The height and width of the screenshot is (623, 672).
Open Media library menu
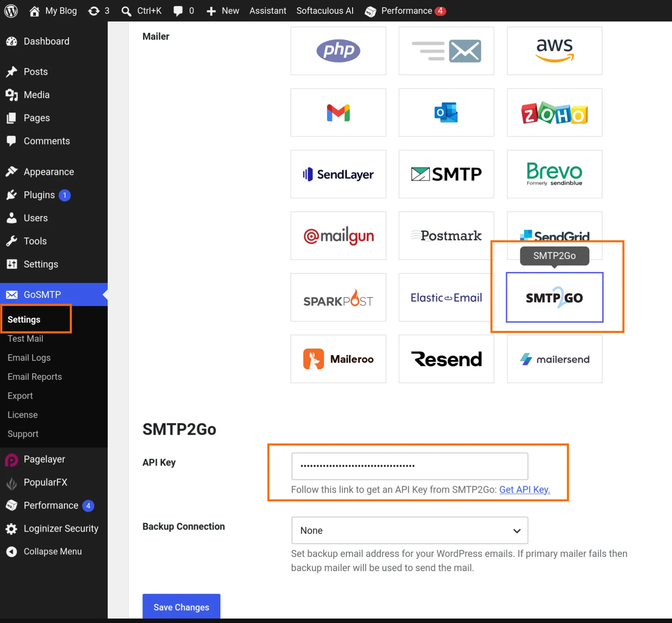pyautogui.click(x=54, y=95)
